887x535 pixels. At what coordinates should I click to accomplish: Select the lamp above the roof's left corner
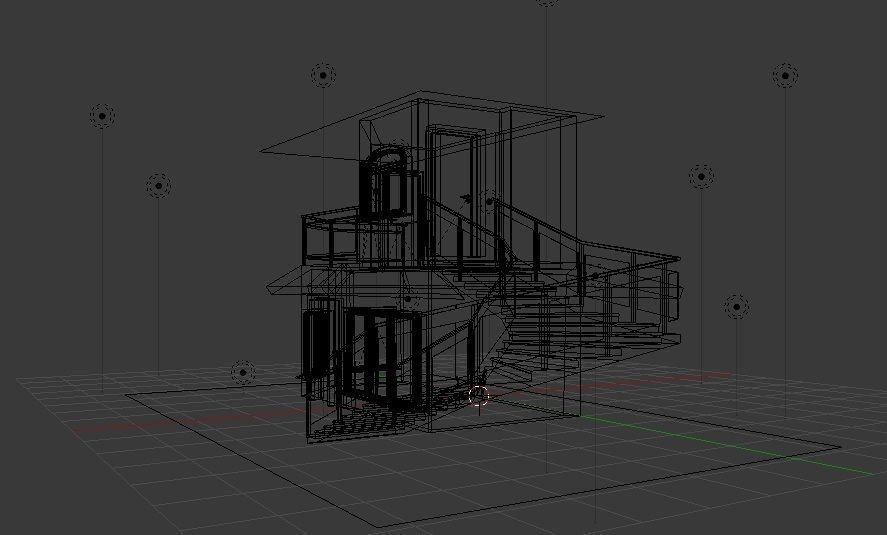click(323, 75)
